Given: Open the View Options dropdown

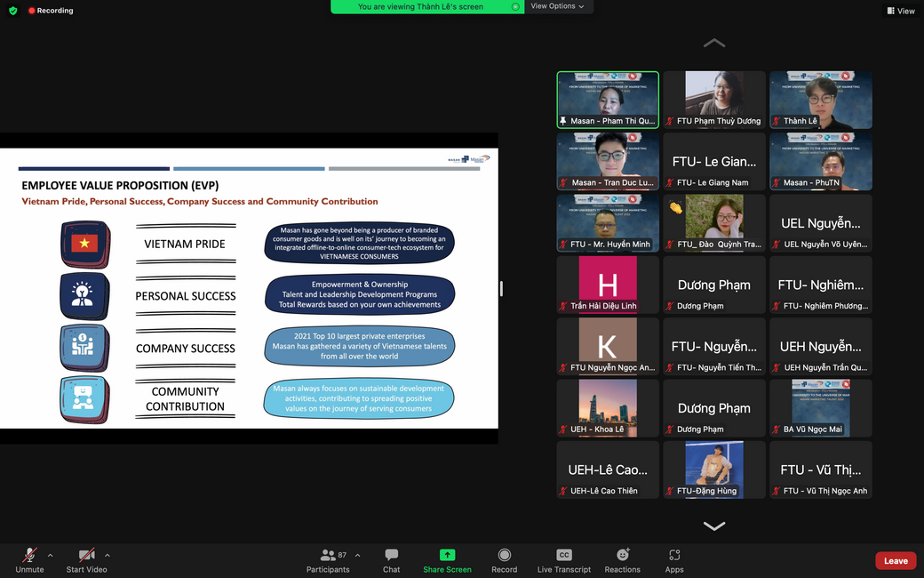Looking at the screenshot, I should point(557,6).
